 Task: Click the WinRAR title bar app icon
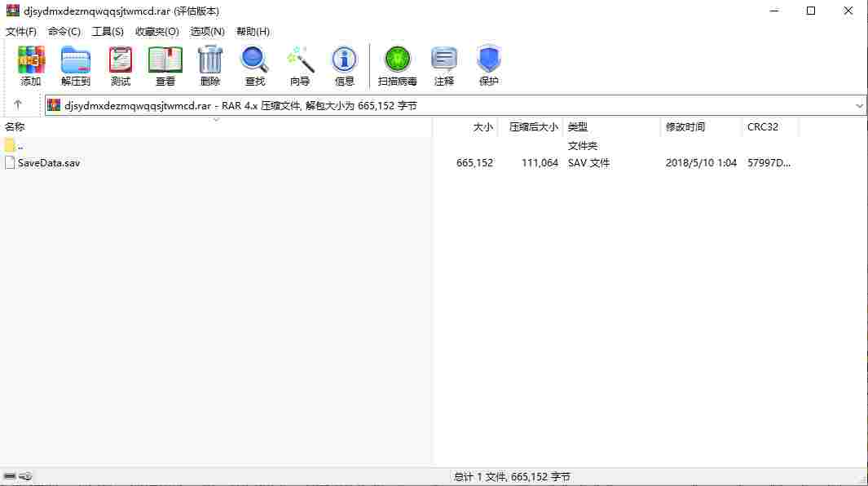point(12,11)
